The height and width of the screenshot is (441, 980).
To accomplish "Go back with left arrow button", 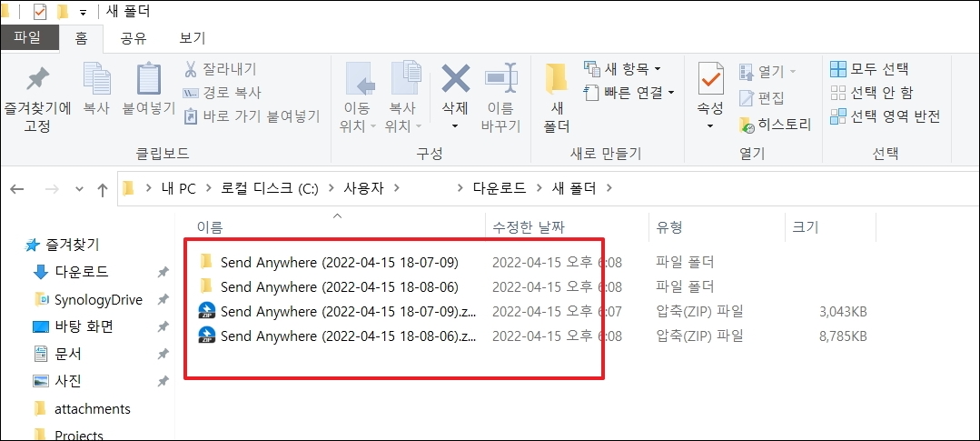I will click(17, 189).
